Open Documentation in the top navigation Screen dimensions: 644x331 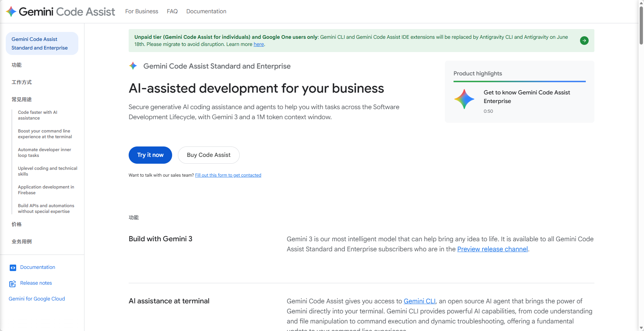point(206,11)
